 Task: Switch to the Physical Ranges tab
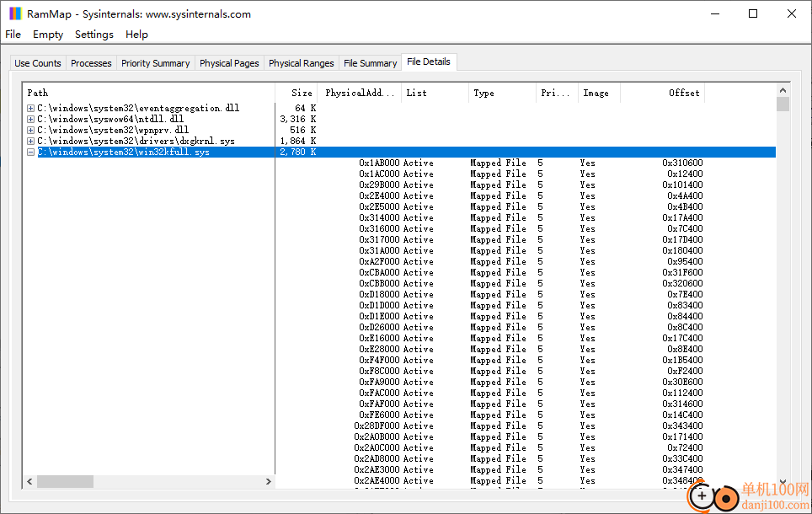click(301, 63)
